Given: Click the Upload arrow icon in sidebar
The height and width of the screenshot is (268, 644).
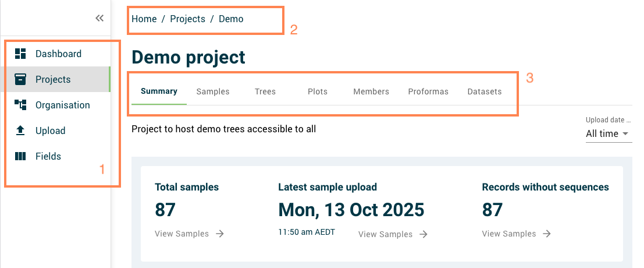Looking at the screenshot, I should coord(20,131).
